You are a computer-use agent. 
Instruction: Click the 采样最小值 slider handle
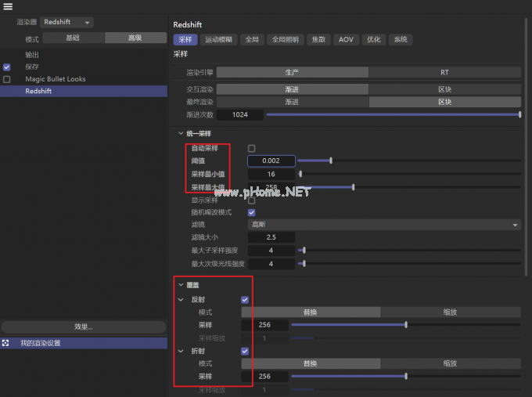[x=300, y=174]
